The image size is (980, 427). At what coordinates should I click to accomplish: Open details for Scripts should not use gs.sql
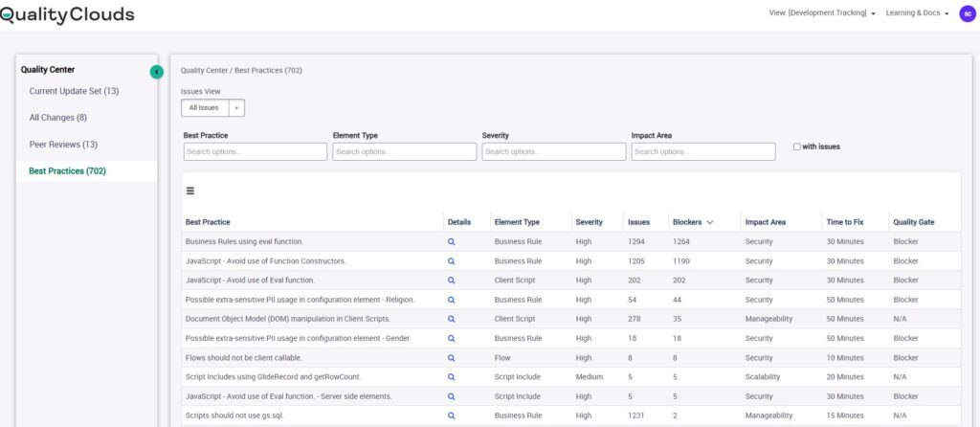click(x=452, y=416)
